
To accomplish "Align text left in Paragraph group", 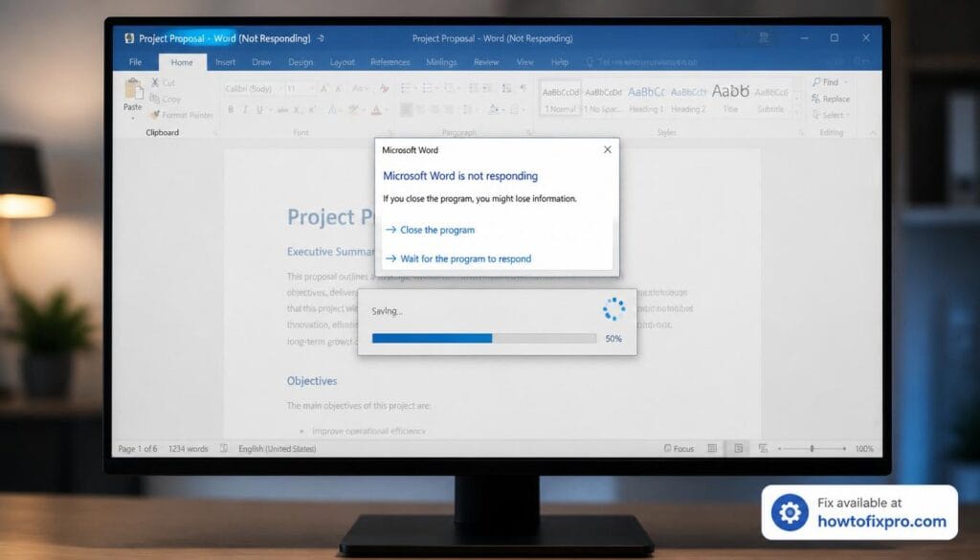I will (406, 109).
